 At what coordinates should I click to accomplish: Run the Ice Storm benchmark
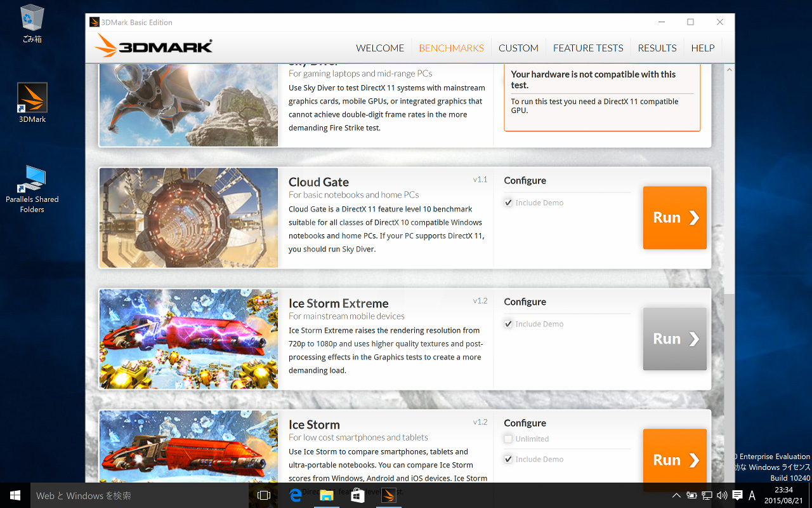click(675, 460)
